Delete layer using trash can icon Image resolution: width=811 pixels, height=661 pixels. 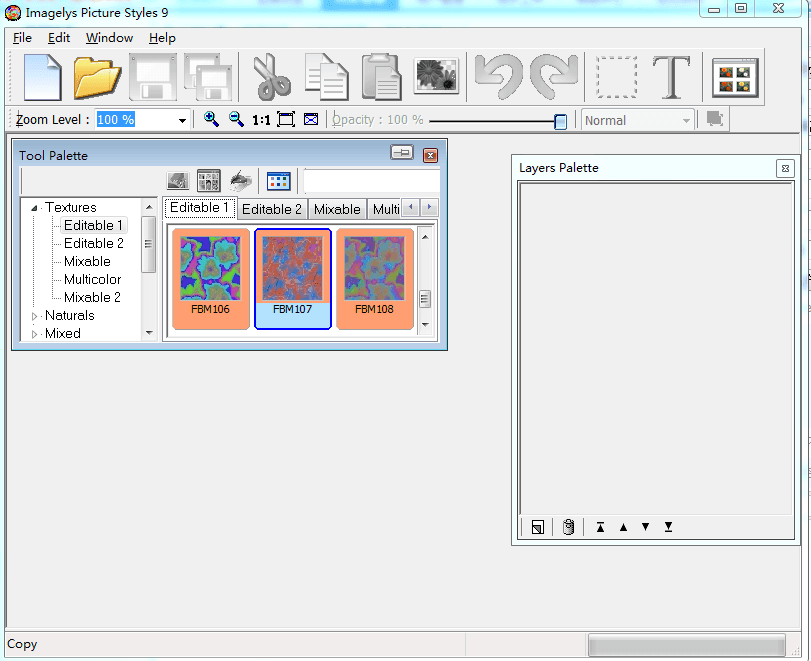click(x=568, y=527)
